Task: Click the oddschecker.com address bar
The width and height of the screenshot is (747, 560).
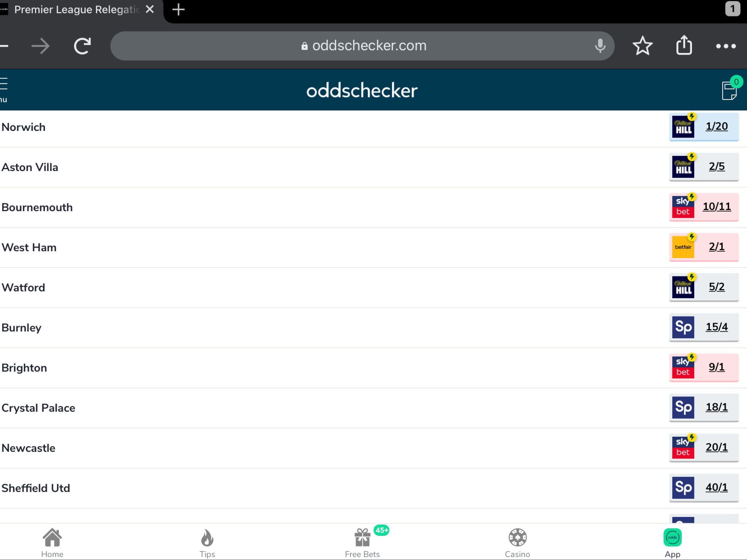Action: click(x=363, y=46)
